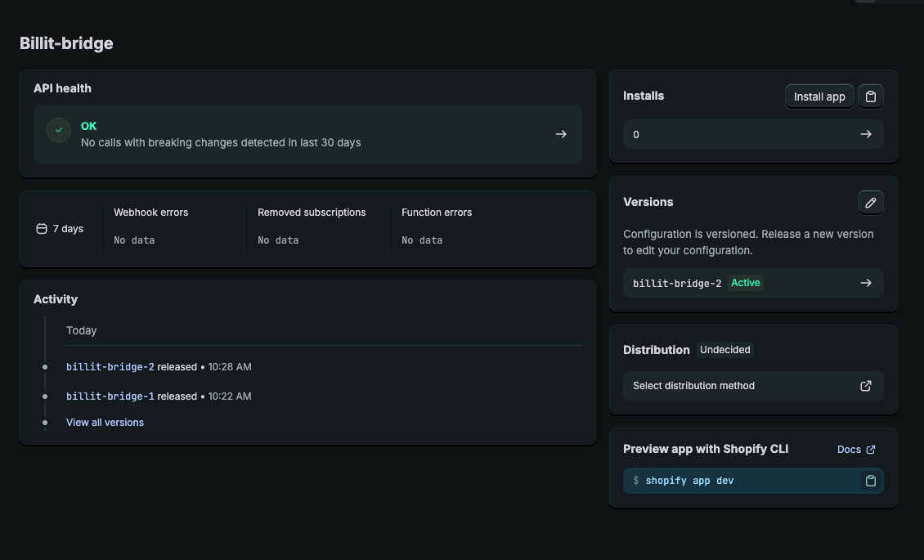The image size is (924, 560).
Task: Open billit-bridge-1 released activity entry
Action: pos(110,396)
